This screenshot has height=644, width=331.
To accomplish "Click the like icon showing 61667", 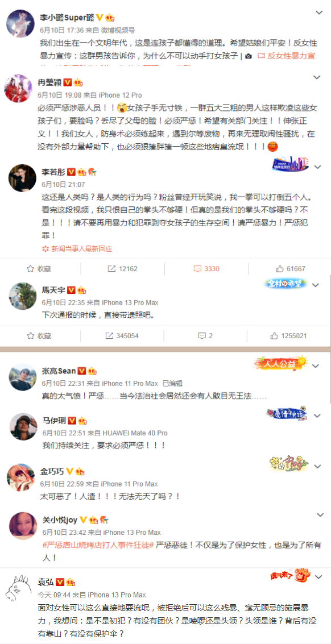I will (x=280, y=269).
